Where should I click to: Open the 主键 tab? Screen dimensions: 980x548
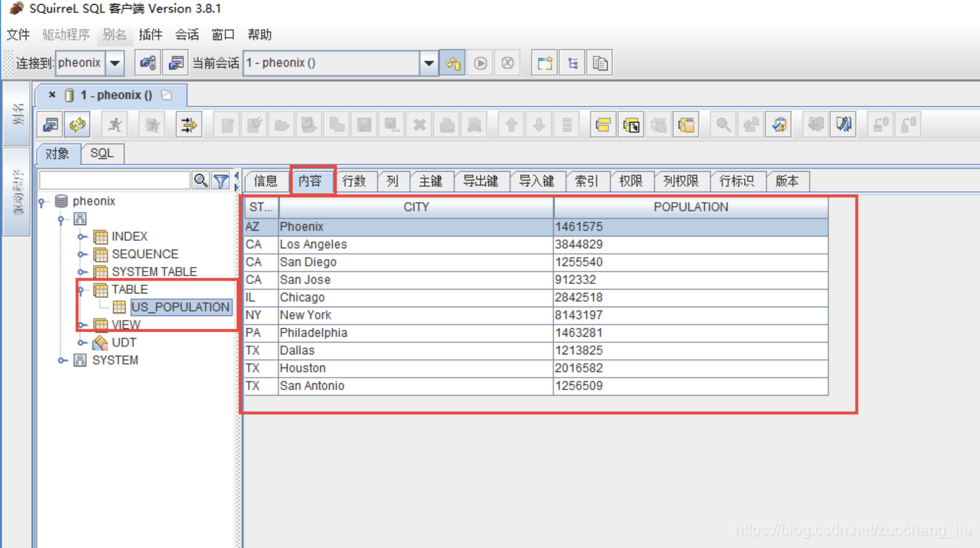coord(431,181)
